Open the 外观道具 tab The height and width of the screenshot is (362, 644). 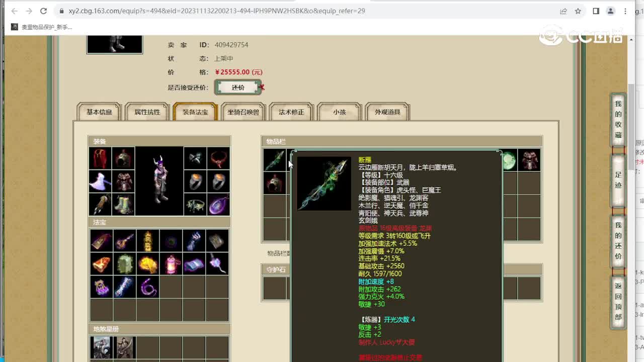click(x=387, y=112)
